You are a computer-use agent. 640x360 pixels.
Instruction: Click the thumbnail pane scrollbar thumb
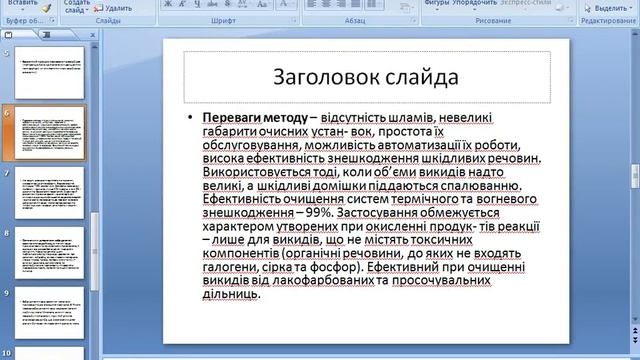[x=94, y=251]
